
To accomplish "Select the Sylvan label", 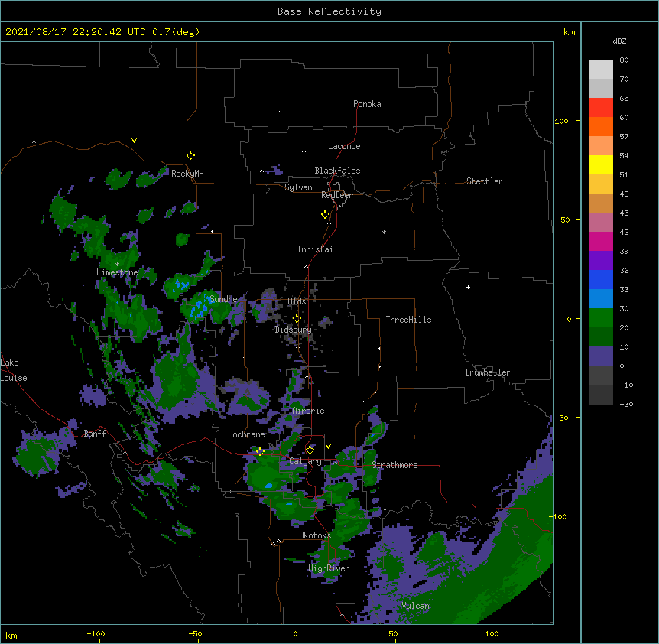I will coord(298,187).
